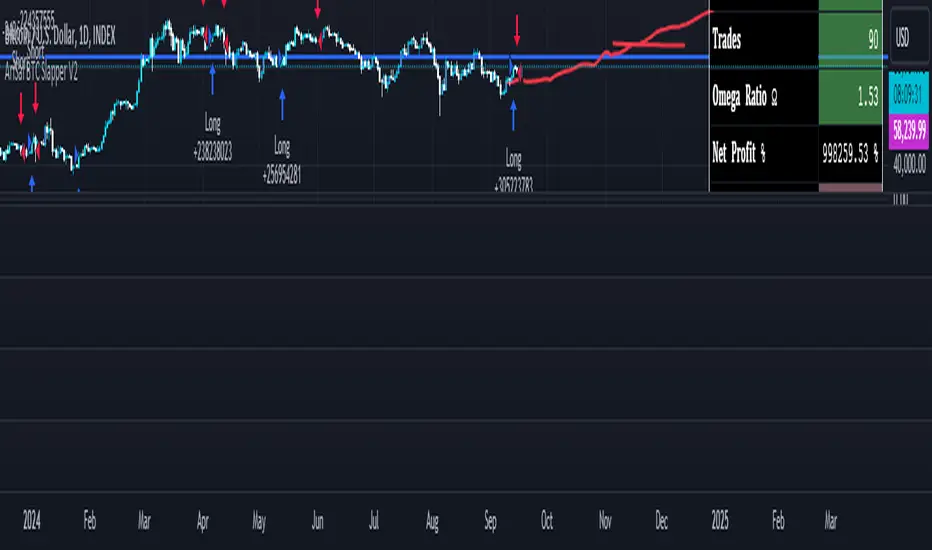
Task: Click the Jun label on time axis
Action: pos(317,521)
